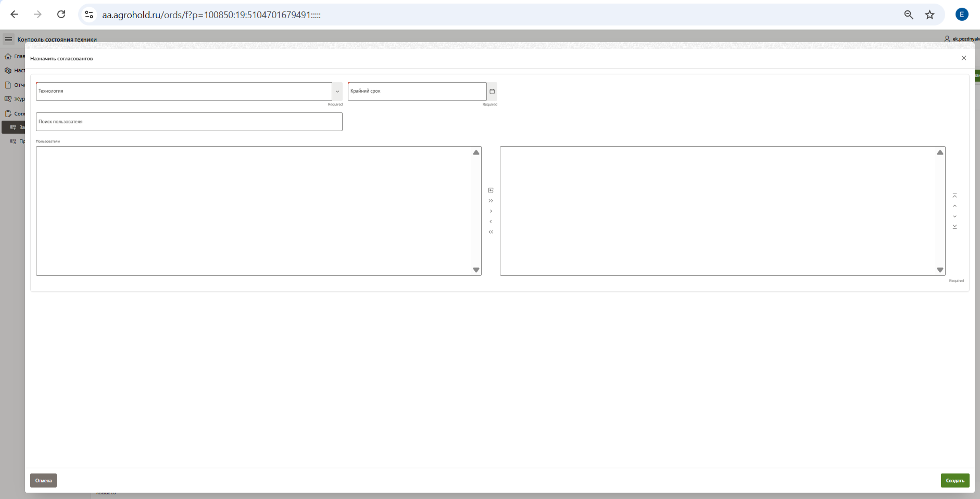Click the Крайний срок date field
The image size is (980, 499).
coord(417,92)
